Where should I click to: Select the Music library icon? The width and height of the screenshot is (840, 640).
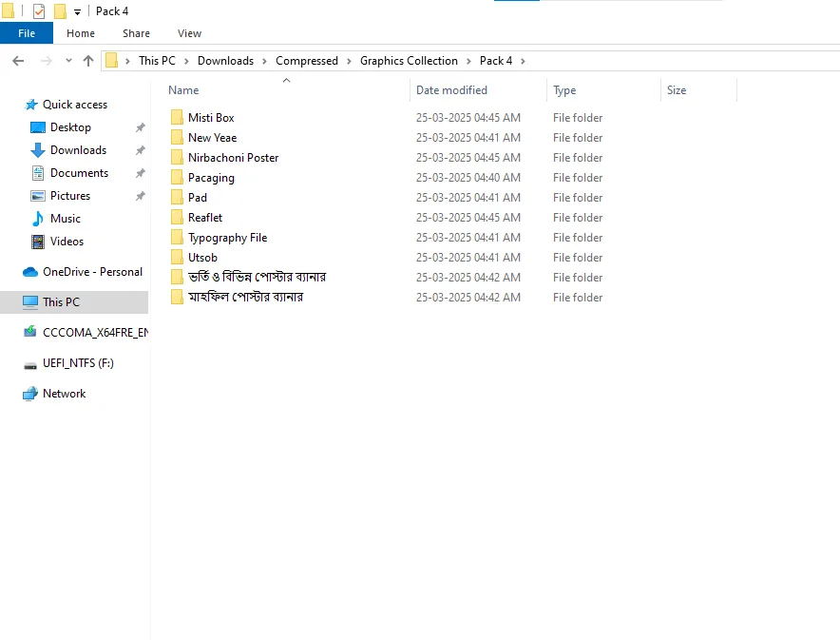pos(38,219)
